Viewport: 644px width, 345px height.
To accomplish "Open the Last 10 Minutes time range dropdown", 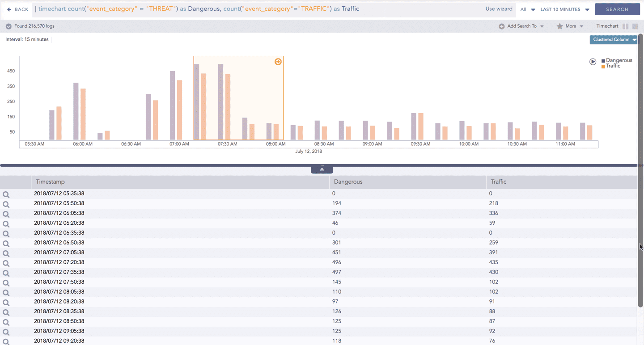I will (565, 9).
